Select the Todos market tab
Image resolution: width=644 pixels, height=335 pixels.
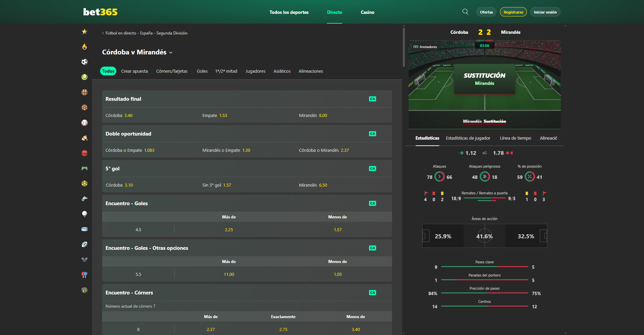coord(108,71)
